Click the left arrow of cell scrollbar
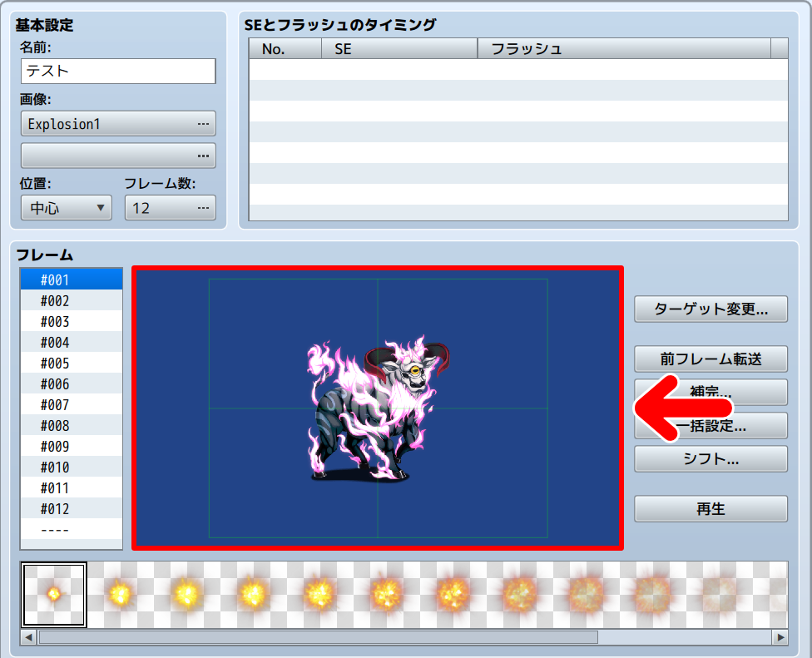812x658 pixels. coord(28,637)
